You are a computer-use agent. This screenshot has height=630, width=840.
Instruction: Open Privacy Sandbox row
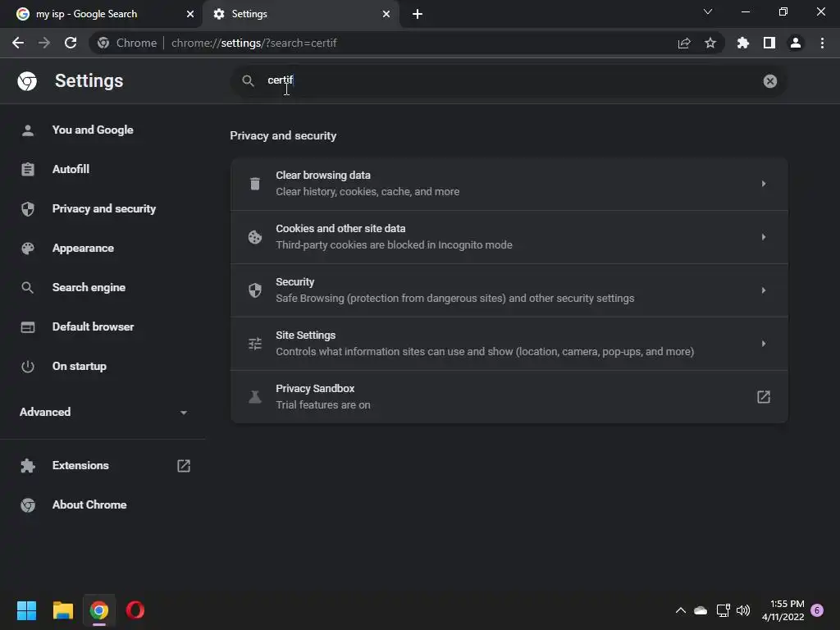pos(509,397)
